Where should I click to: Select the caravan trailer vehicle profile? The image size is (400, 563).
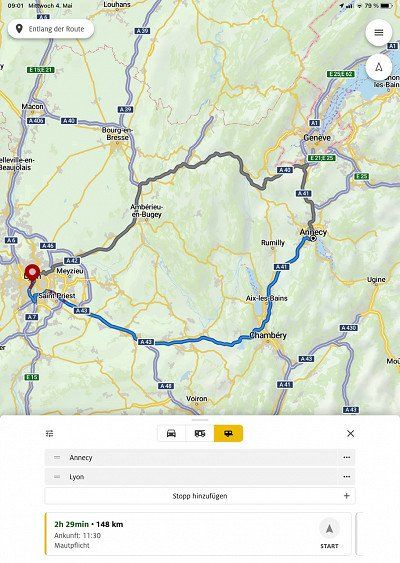point(228,433)
